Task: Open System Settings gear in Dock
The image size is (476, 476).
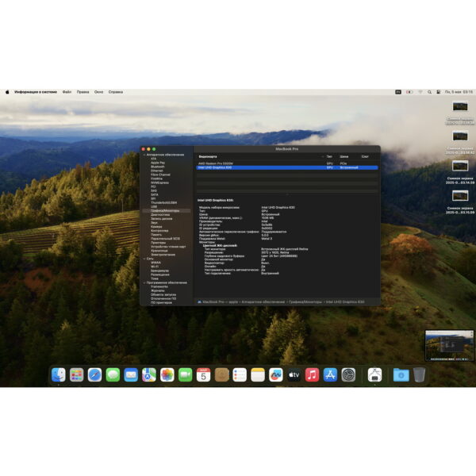Action: point(348,374)
